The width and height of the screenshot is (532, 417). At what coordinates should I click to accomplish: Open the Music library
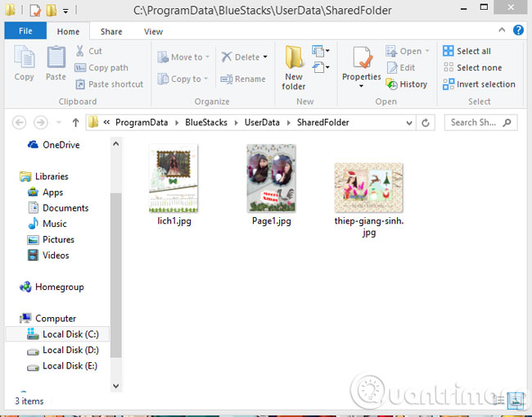tap(47, 224)
